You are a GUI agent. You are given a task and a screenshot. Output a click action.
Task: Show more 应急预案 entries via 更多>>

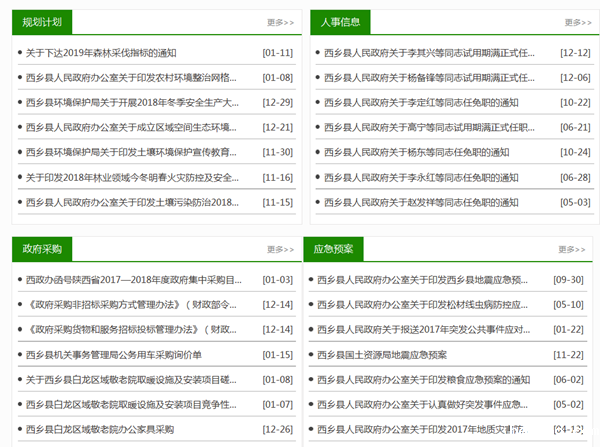pyautogui.click(x=577, y=250)
